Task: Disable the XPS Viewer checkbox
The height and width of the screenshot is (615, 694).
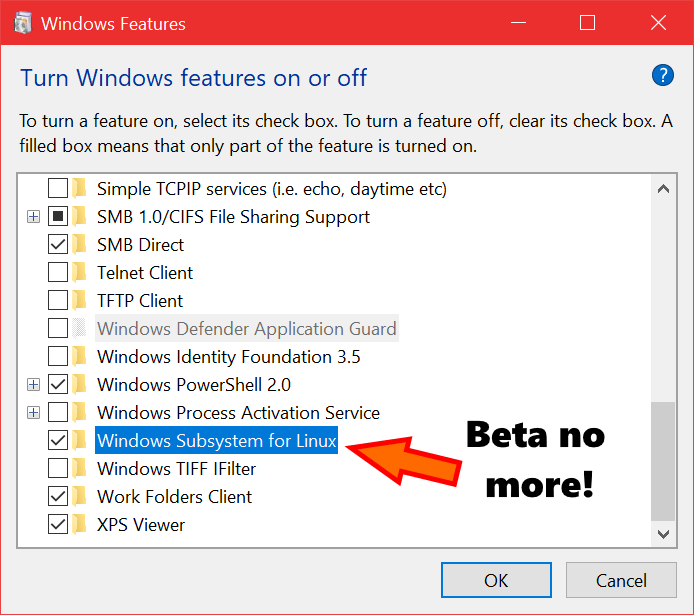Action: pyautogui.click(x=58, y=525)
